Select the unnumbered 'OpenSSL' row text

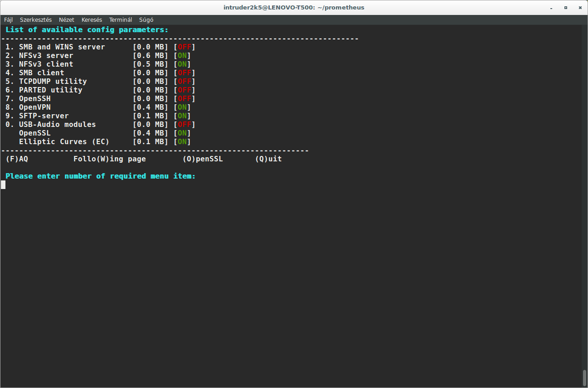[x=34, y=133]
